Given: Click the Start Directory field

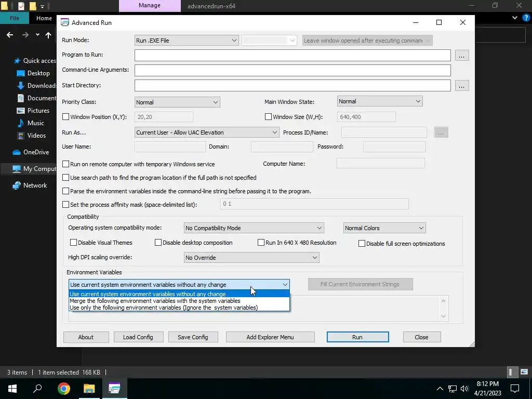Looking at the screenshot, I should pos(292,86).
